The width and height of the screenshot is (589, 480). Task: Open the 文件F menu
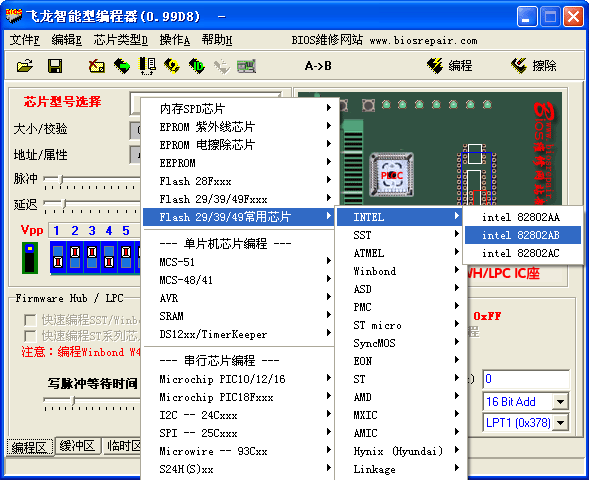24,40
